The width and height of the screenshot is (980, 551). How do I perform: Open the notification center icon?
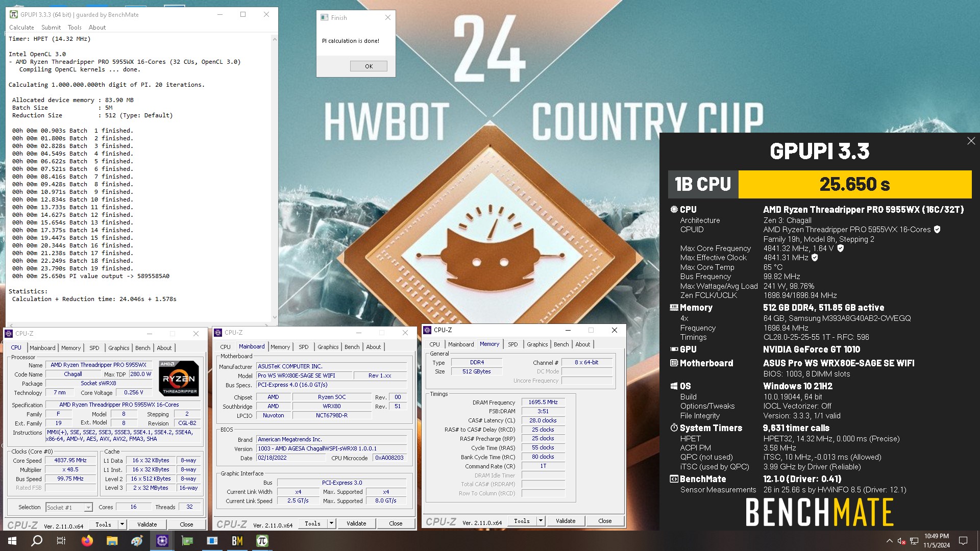(x=963, y=541)
